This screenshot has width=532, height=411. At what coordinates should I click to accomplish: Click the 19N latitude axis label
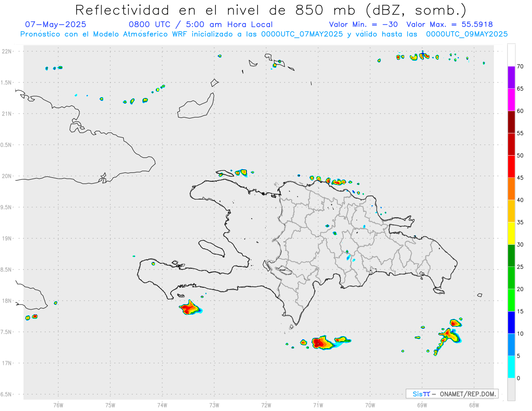(x=8, y=239)
